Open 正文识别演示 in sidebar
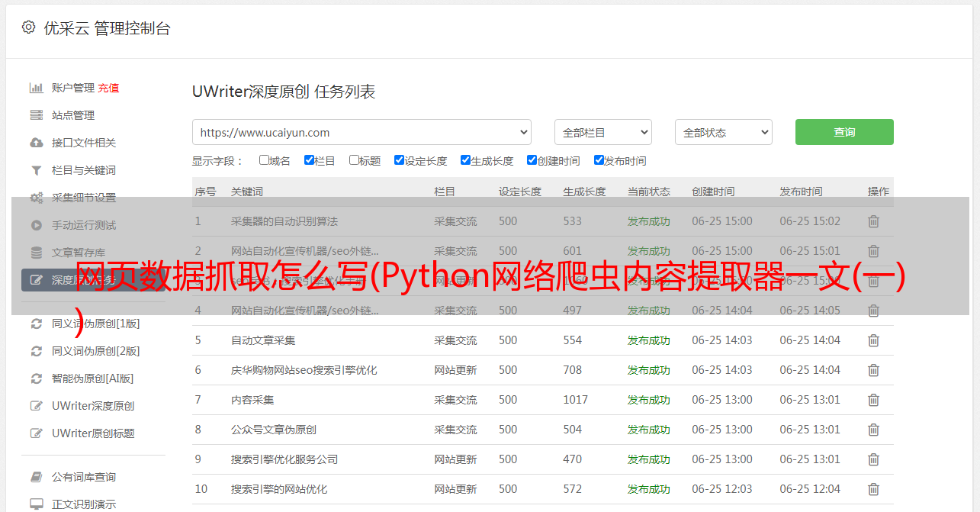Screen dimensions: 980x512 (84, 504)
